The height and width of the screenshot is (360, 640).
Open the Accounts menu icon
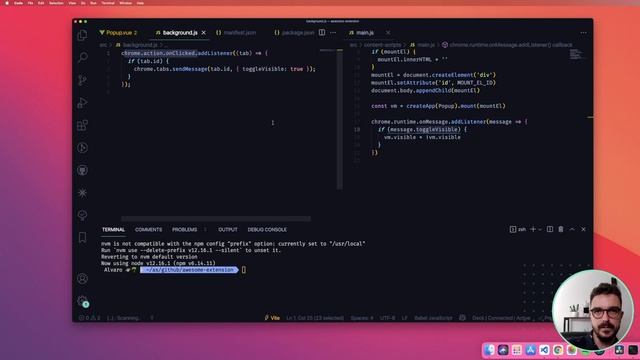coord(82,279)
